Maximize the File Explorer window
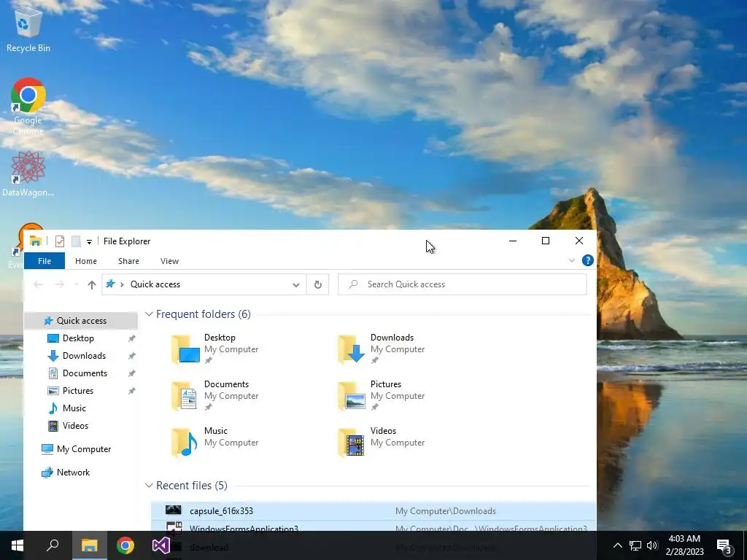Screen dimensions: 747x560 (x=546, y=241)
